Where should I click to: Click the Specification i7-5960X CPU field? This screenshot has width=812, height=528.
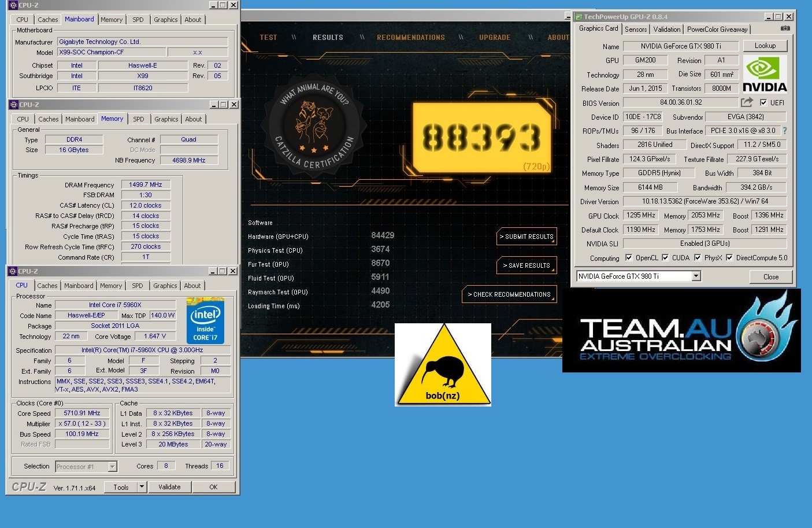tap(142, 350)
